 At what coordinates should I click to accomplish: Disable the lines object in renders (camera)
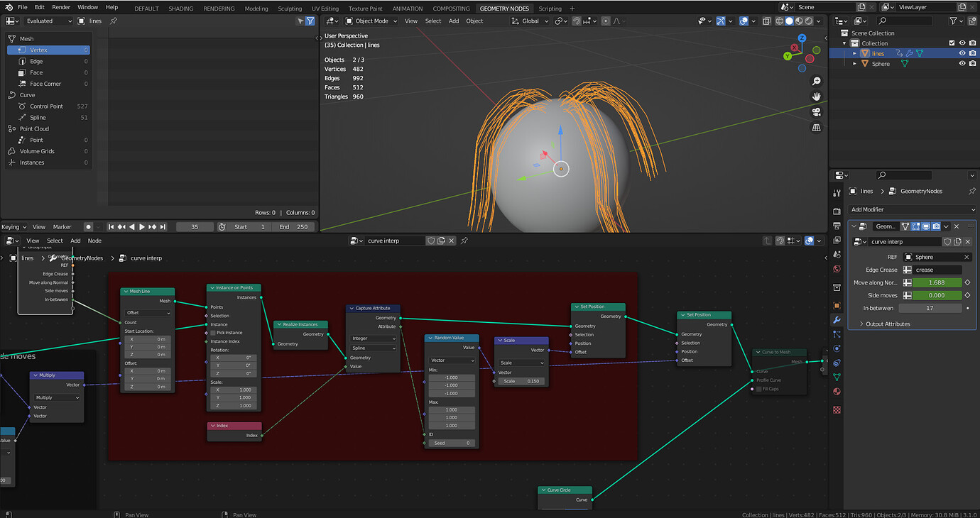[x=972, y=53]
